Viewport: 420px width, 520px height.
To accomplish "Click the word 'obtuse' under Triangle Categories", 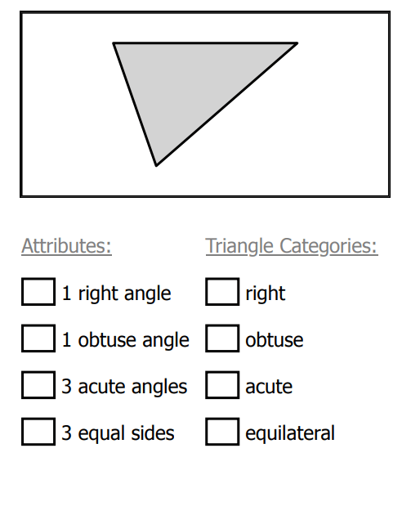I will coord(274,340).
